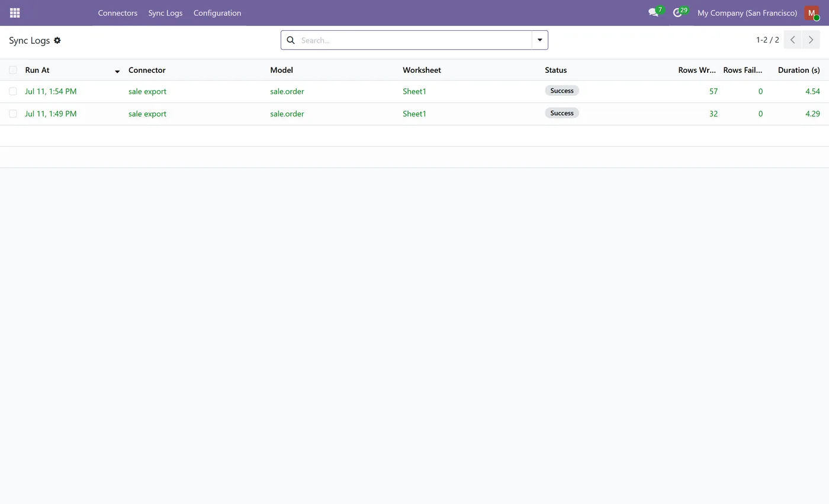Image resolution: width=829 pixels, height=504 pixels.
Task: Click sale.order in the 1:54 PM row
Action: tap(287, 91)
